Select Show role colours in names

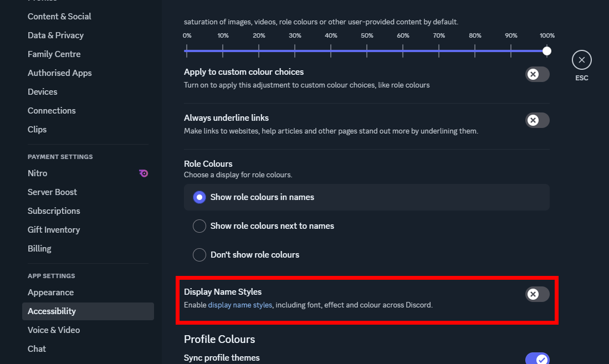pyautogui.click(x=199, y=197)
